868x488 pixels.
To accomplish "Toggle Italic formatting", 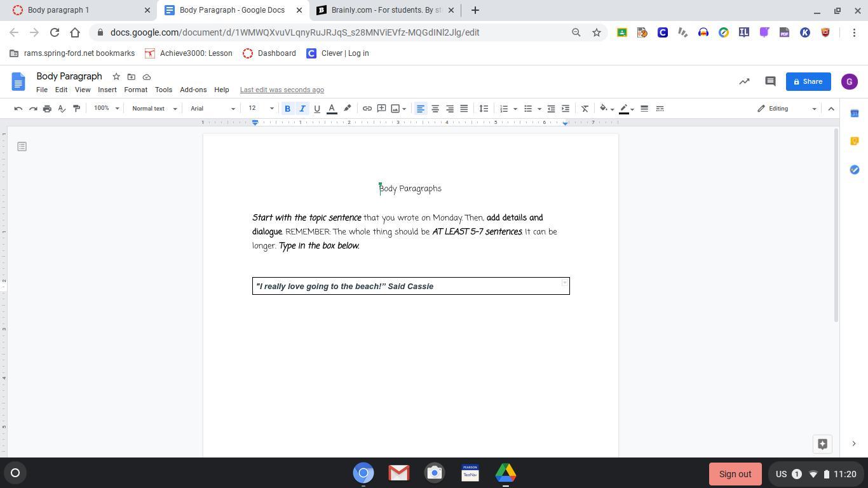I will click(x=302, y=109).
